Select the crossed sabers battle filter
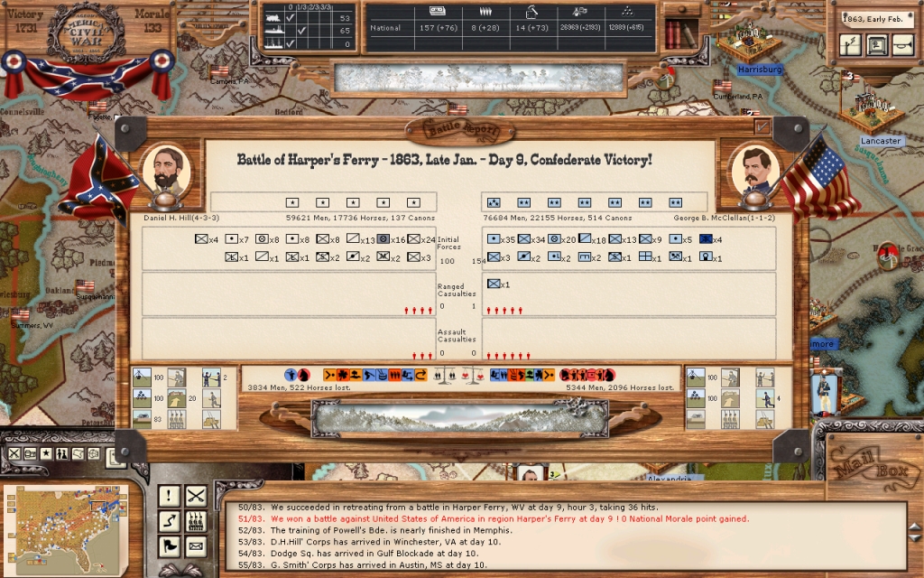924x578 pixels. tap(196, 495)
